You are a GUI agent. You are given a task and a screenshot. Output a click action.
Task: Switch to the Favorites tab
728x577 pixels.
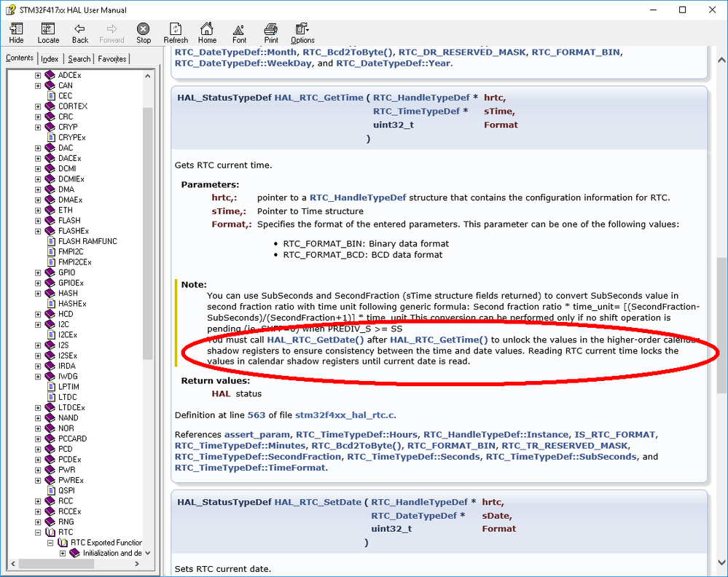112,59
